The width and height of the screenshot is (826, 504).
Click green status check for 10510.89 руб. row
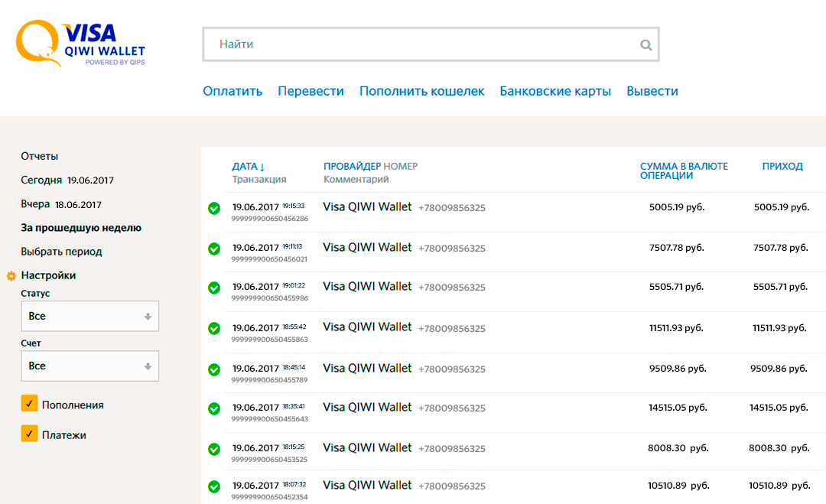tap(214, 486)
